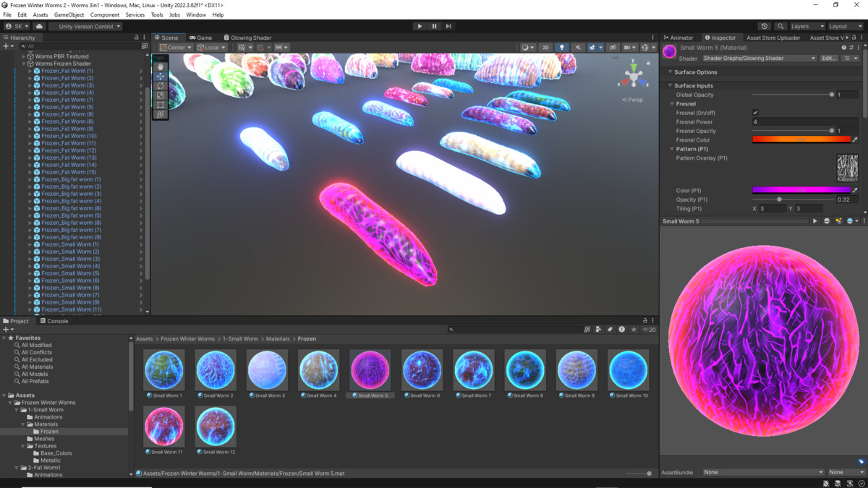The width and height of the screenshot is (868, 488).
Task: Select the Rect transform tool
Action: (x=161, y=105)
